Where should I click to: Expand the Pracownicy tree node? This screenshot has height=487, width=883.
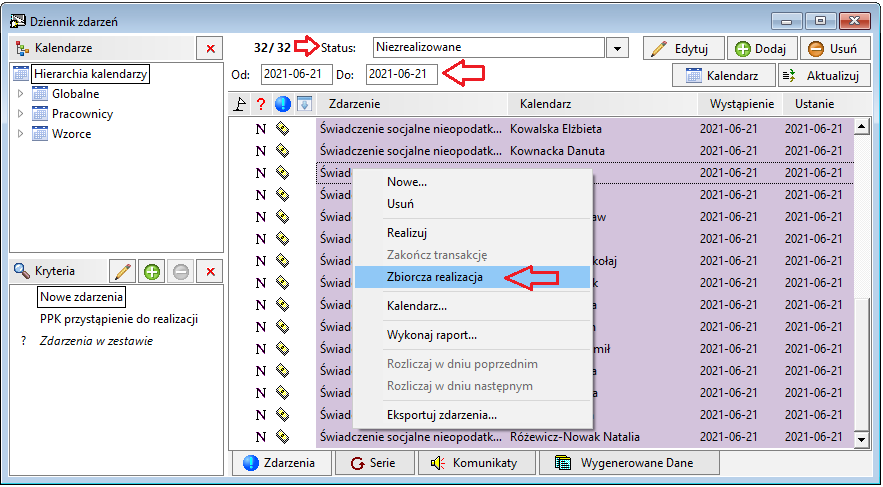tap(21, 114)
